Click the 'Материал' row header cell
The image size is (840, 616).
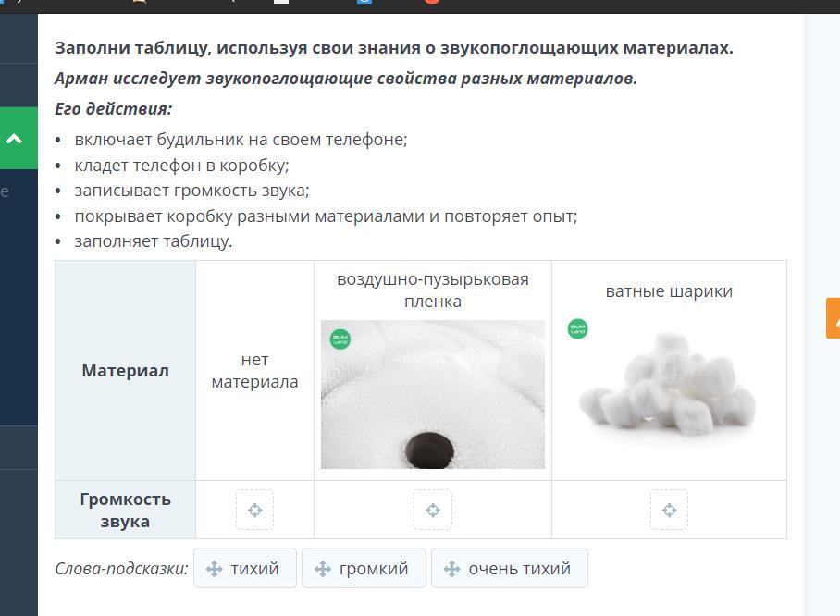(x=126, y=371)
